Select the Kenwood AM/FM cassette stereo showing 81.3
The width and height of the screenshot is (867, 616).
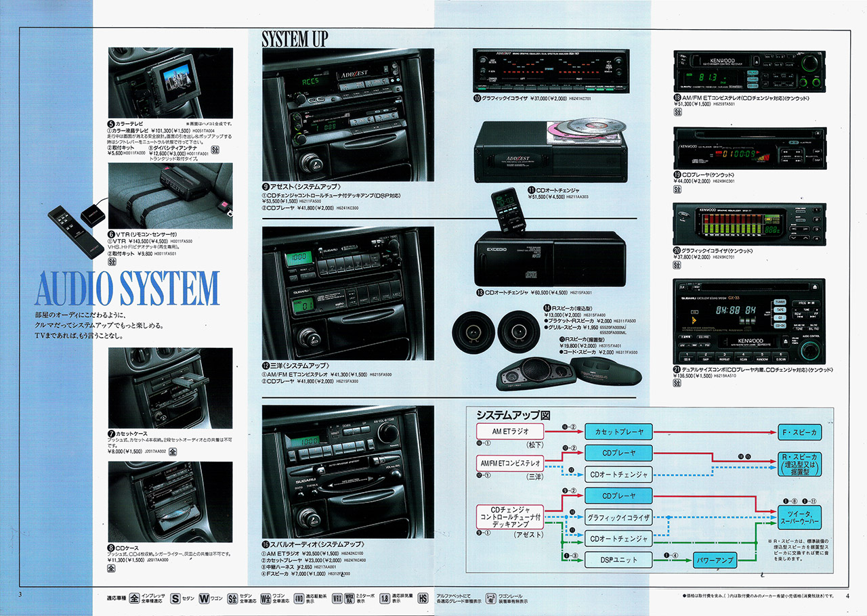pos(749,71)
